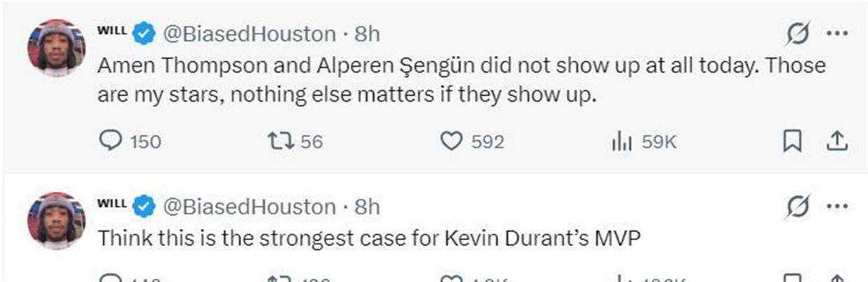Open more options on Kevin Durant tweet
This screenshot has height=282, width=868.
836,207
